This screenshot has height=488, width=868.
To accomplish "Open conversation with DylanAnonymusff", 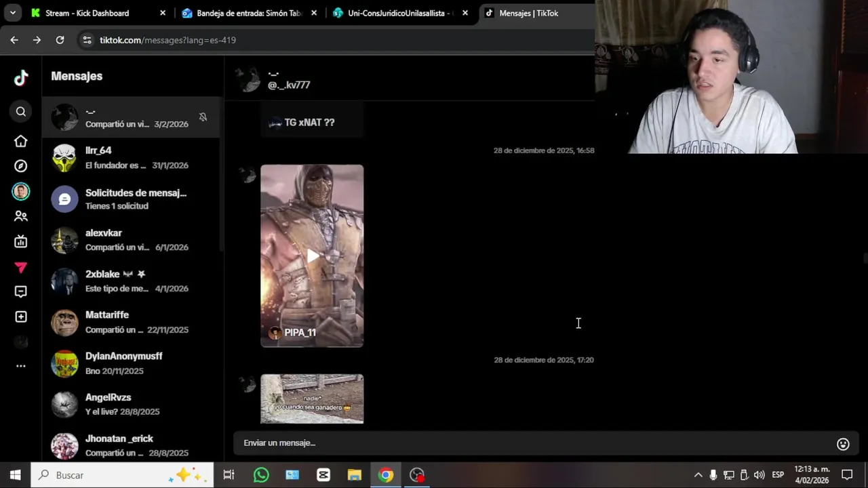I will tap(130, 363).
